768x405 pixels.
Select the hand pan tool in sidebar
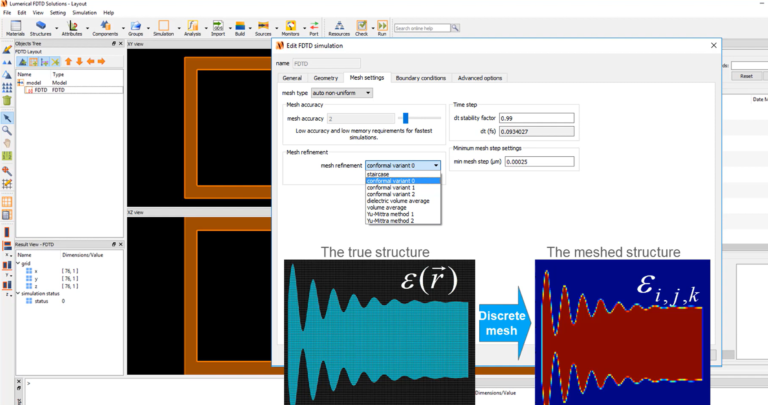(x=7, y=143)
